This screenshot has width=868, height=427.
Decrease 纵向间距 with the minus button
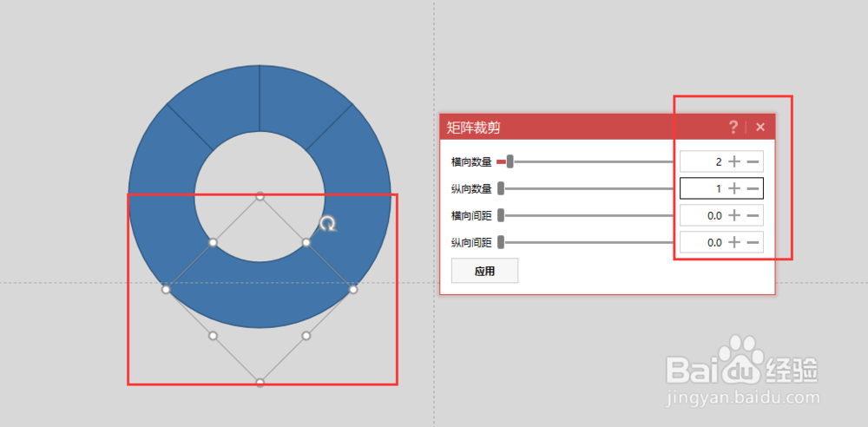[x=753, y=242]
